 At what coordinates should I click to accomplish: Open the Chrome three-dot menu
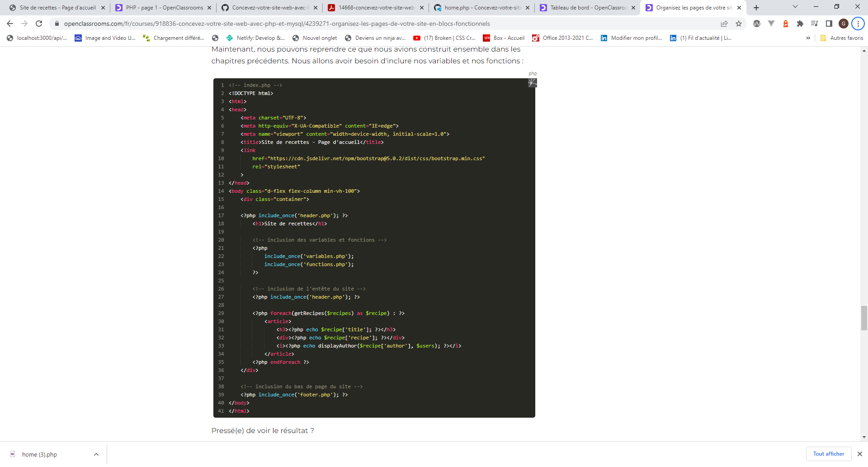click(858, 24)
